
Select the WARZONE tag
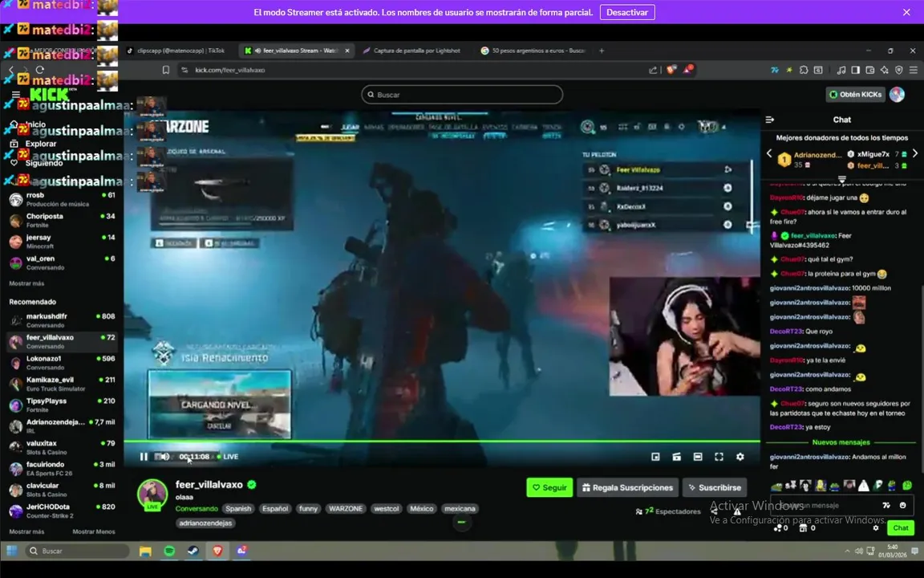[346, 508]
